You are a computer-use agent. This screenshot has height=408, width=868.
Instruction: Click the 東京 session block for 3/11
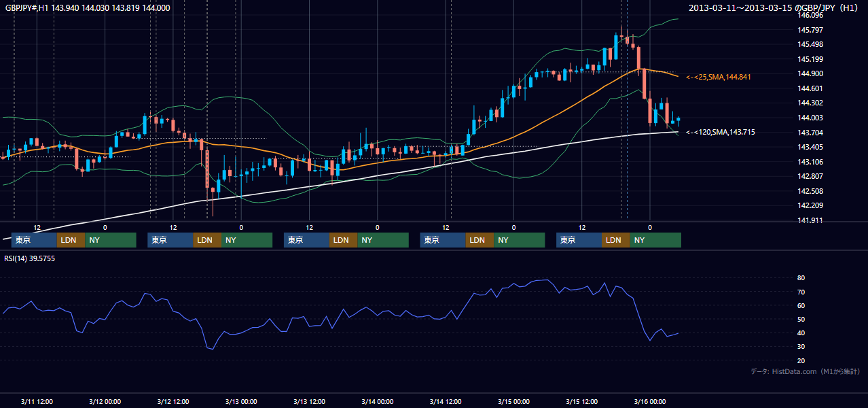34,240
